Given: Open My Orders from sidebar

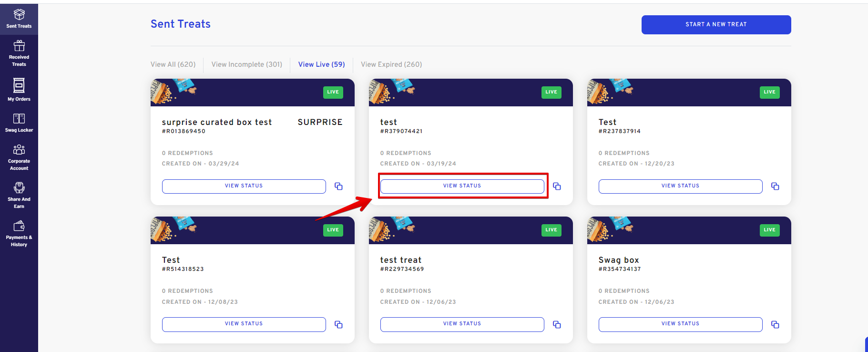Looking at the screenshot, I should (19, 90).
